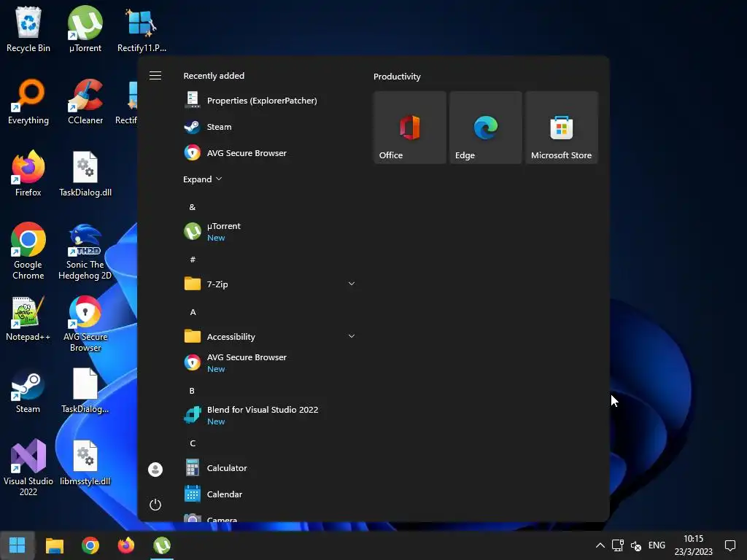Open AVG Secure Browser in Recently added
The height and width of the screenshot is (560, 747).
(x=270, y=153)
